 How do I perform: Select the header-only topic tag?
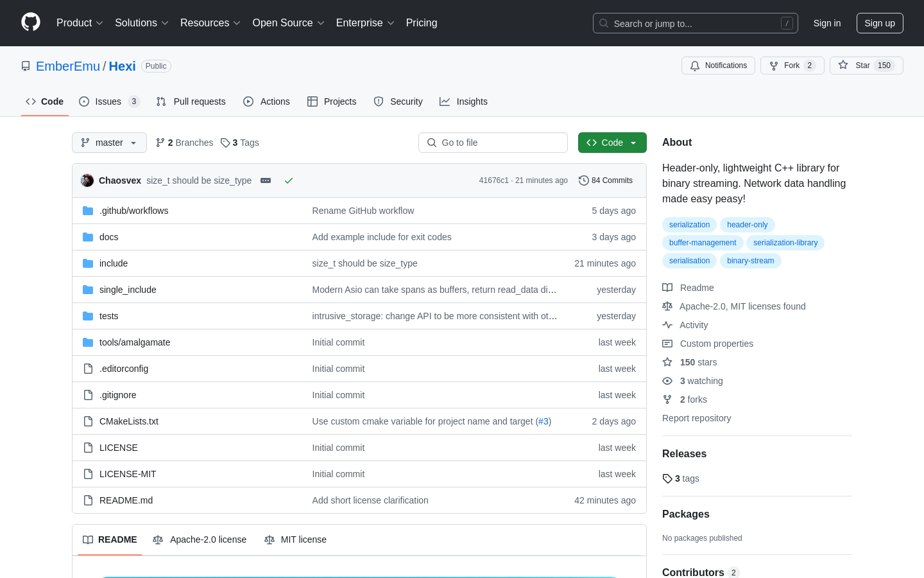pyautogui.click(x=747, y=225)
